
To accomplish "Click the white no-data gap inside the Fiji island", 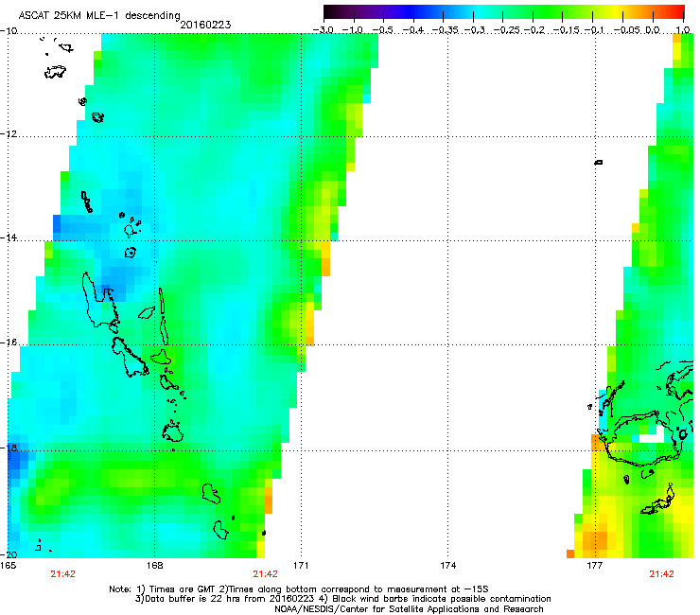I will coord(652,436).
